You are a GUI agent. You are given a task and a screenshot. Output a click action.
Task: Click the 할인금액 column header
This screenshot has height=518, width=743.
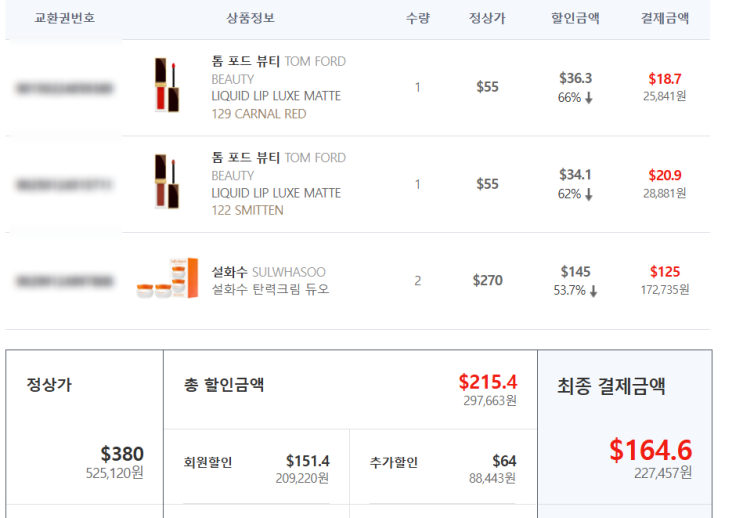point(575,18)
